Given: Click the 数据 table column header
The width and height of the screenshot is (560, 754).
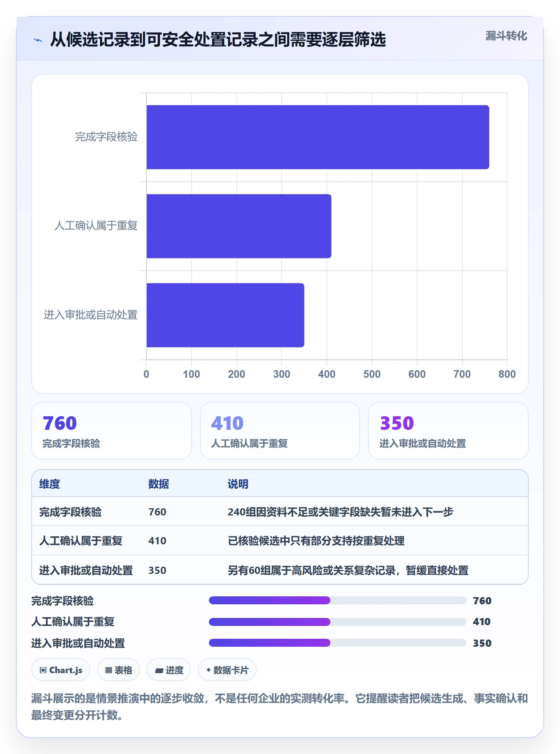Looking at the screenshot, I should point(159,484).
